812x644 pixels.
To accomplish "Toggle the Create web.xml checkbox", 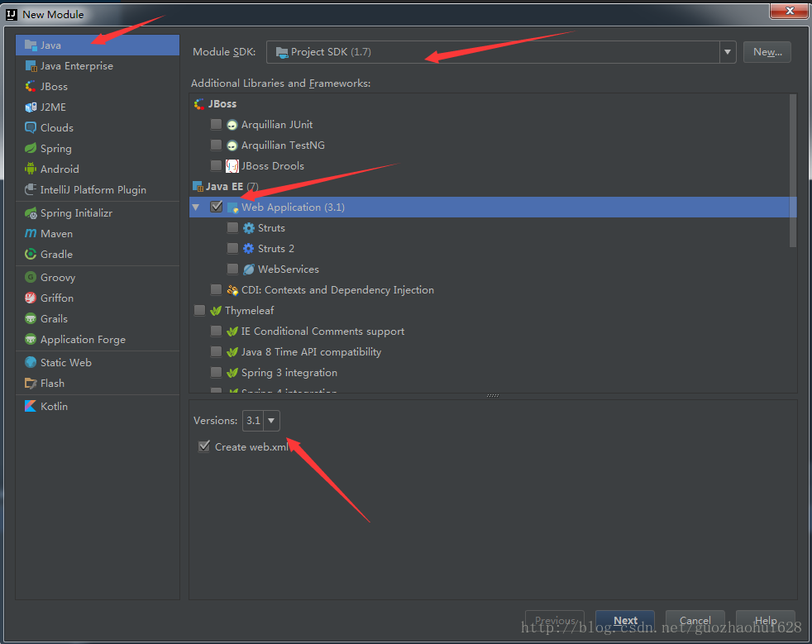I will coord(204,446).
